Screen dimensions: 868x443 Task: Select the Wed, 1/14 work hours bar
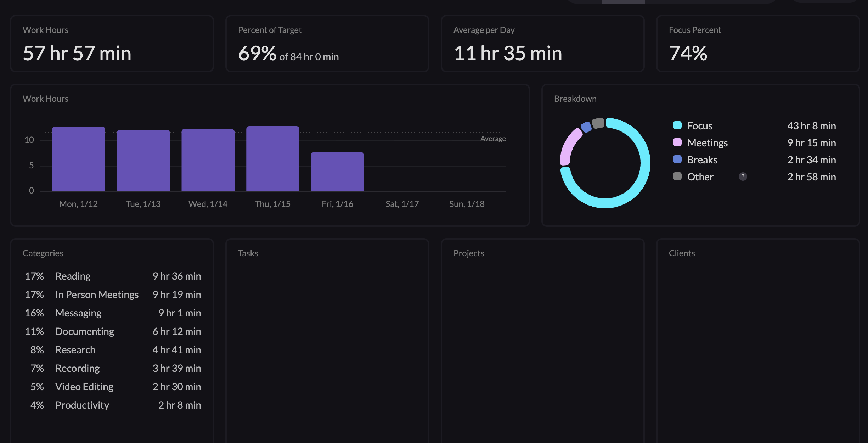coord(208,161)
